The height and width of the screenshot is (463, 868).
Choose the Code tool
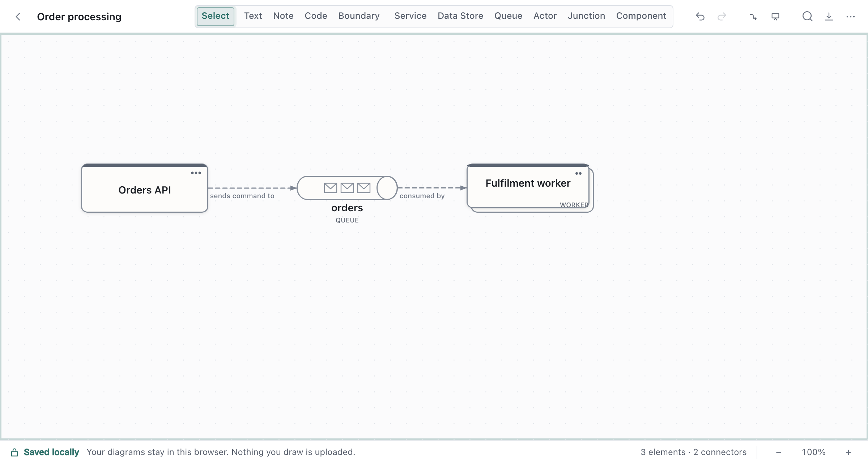(x=316, y=16)
